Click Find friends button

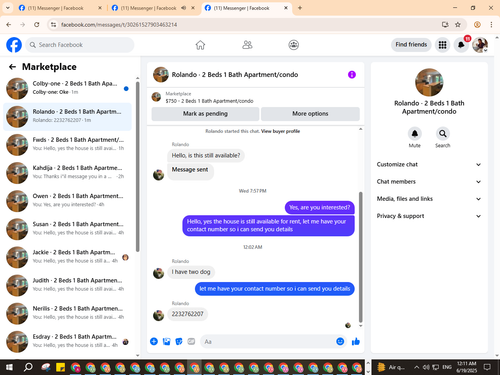tap(411, 45)
